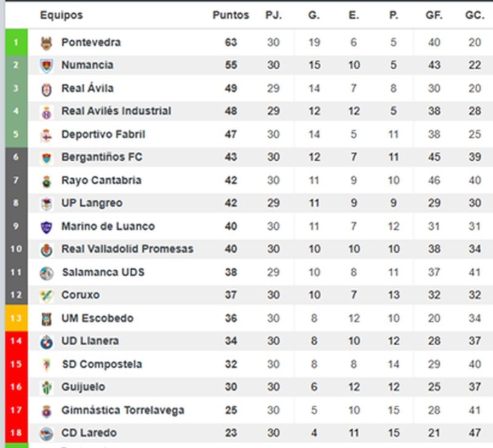The image size is (493, 448).
Task: Open Gimnástica Torrelavega team link
Action: (122, 410)
